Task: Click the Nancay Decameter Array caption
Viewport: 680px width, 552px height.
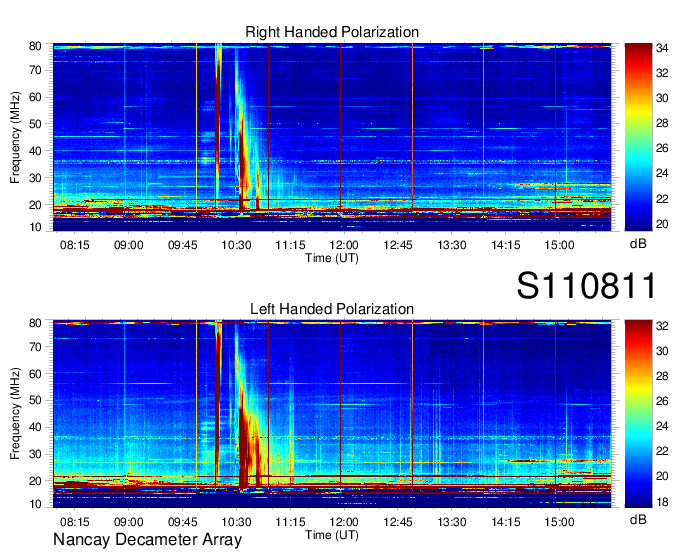Action: (x=147, y=540)
